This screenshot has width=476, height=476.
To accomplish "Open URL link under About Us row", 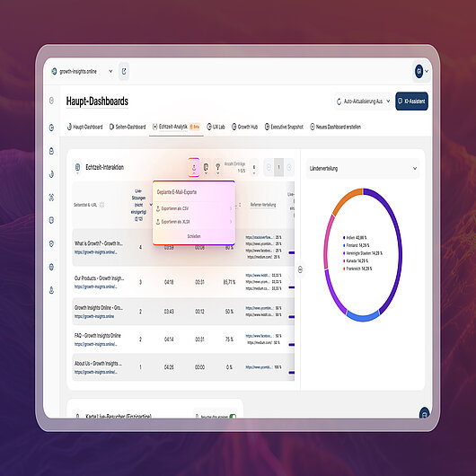I will coord(96,372).
